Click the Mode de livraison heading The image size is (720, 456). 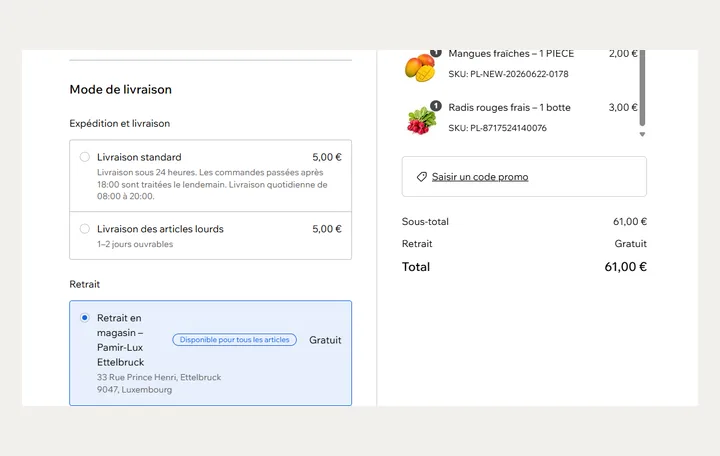click(x=121, y=90)
